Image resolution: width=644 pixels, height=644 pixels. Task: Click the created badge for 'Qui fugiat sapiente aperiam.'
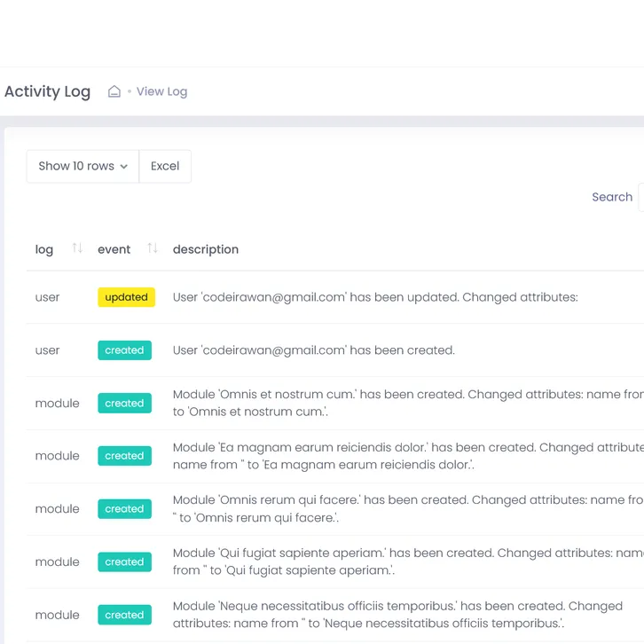pos(124,562)
